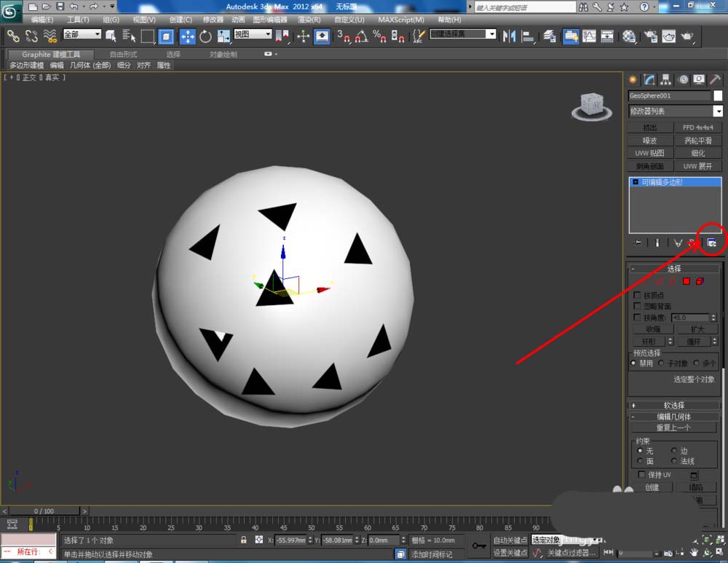Open the Utilities hammer panel icon
728x563 pixels.
click(716, 79)
